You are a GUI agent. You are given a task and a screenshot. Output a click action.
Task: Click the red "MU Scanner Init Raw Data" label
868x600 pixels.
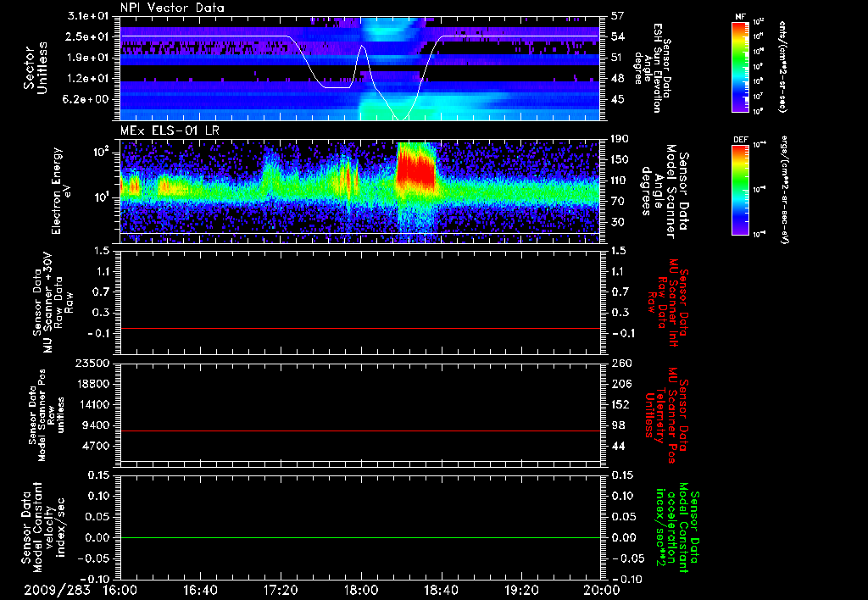pos(668,303)
